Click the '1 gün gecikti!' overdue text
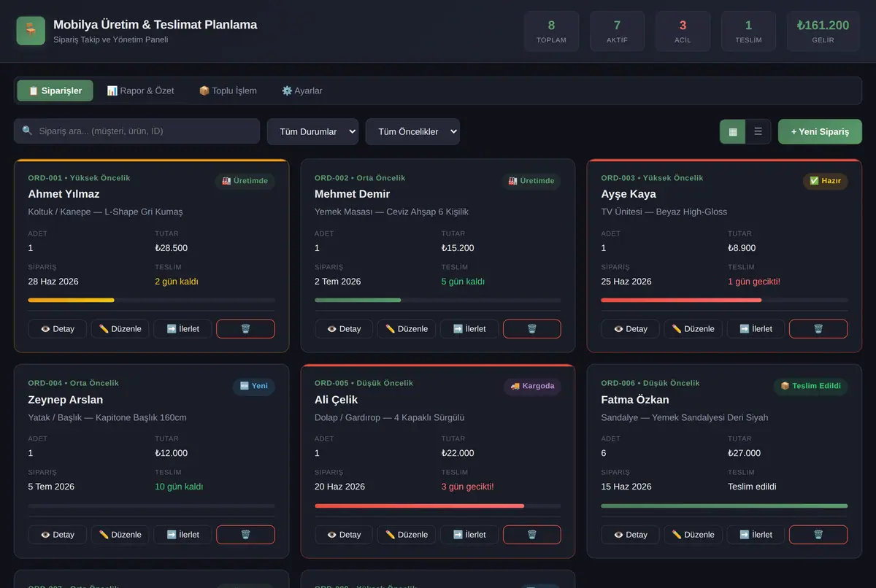This screenshot has height=588, width=876. [x=754, y=282]
